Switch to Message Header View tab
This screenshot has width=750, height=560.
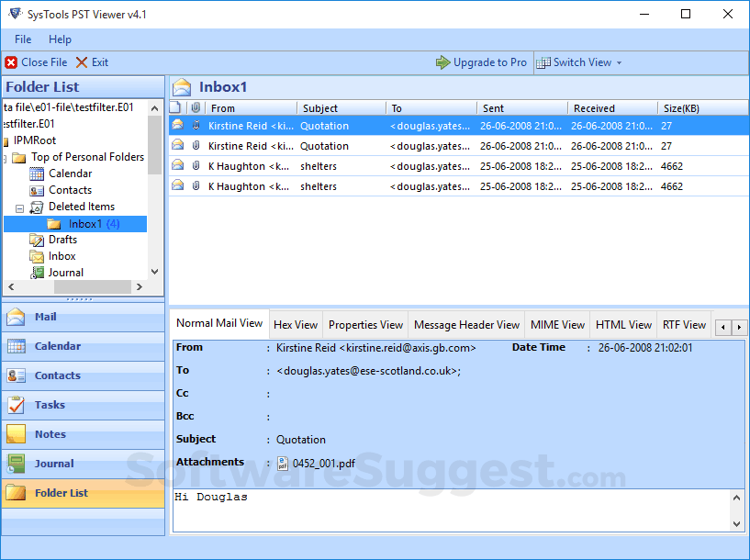click(x=466, y=325)
